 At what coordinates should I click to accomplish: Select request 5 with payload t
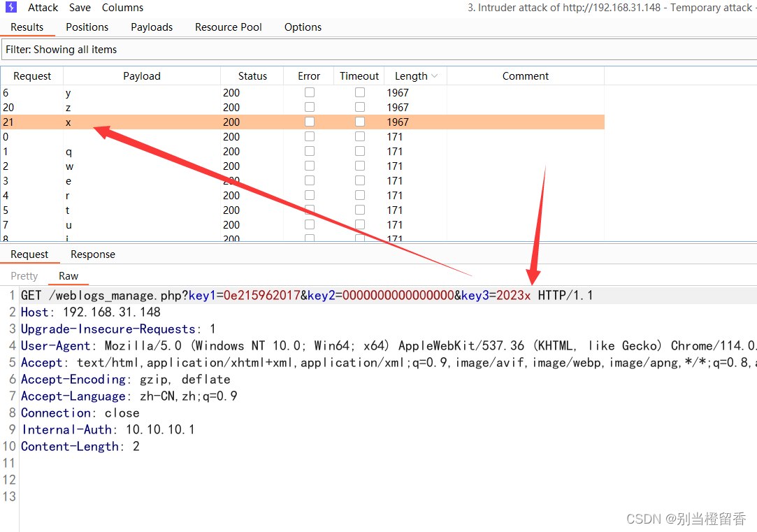(302, 210)
